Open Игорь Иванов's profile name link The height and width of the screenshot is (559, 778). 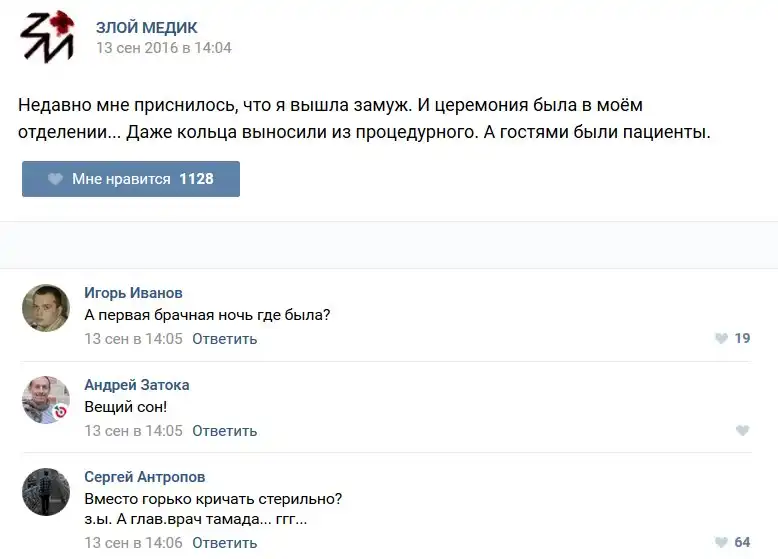click(x=133, y=293)
